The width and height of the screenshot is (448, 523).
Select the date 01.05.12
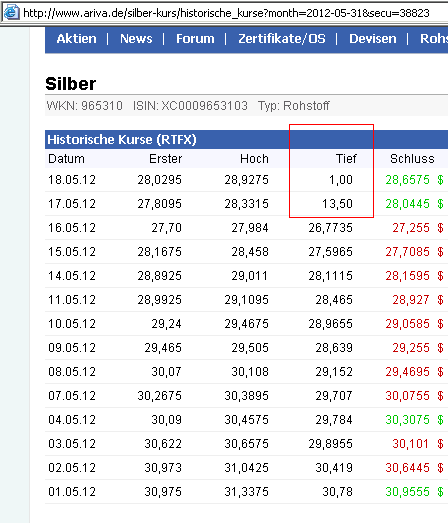pyautogui.click(x=72, y=492)
